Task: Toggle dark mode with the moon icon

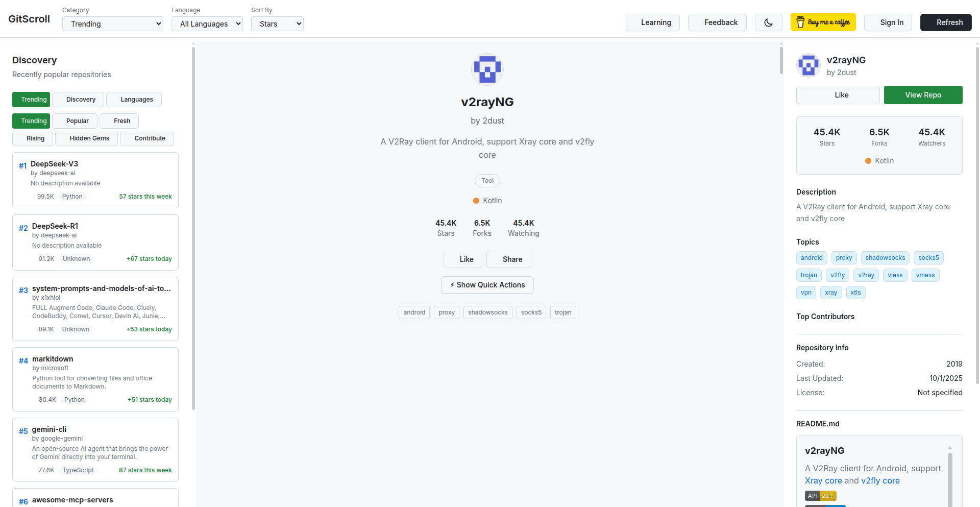Action: click(x=768, y=22)
